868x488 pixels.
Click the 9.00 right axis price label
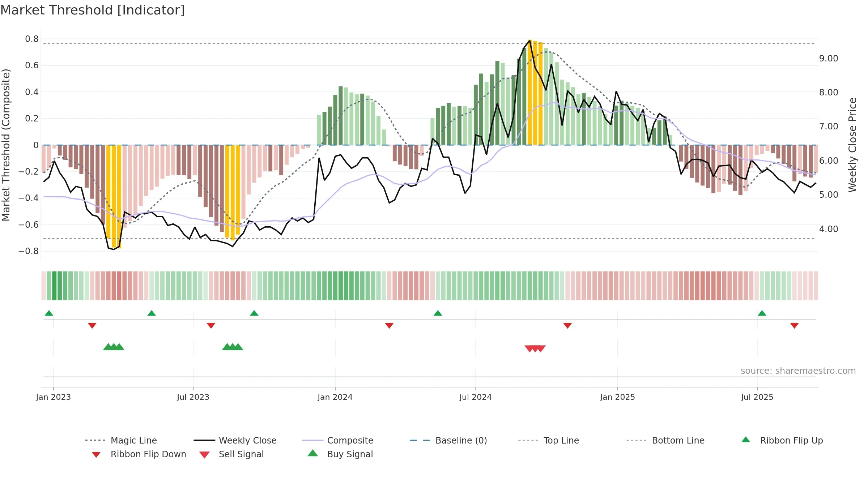pos(829,58)
